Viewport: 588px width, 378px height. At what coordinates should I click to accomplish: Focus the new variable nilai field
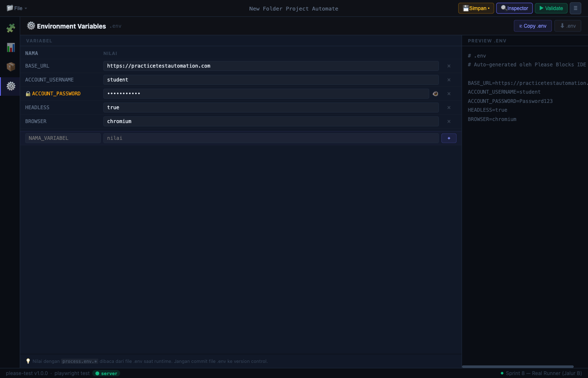coord(271,138)
